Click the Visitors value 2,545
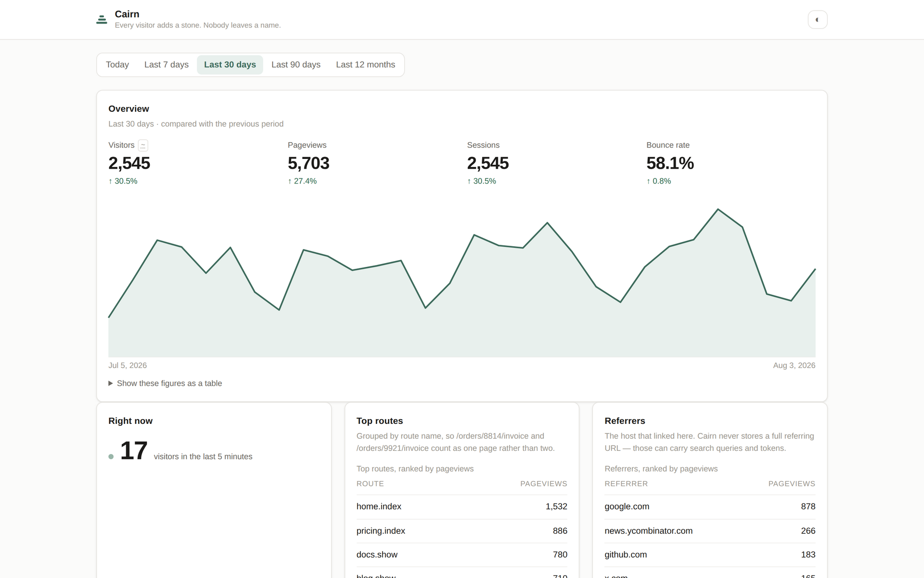The height and width of the screenshot is (578, 924). point(129,163)
